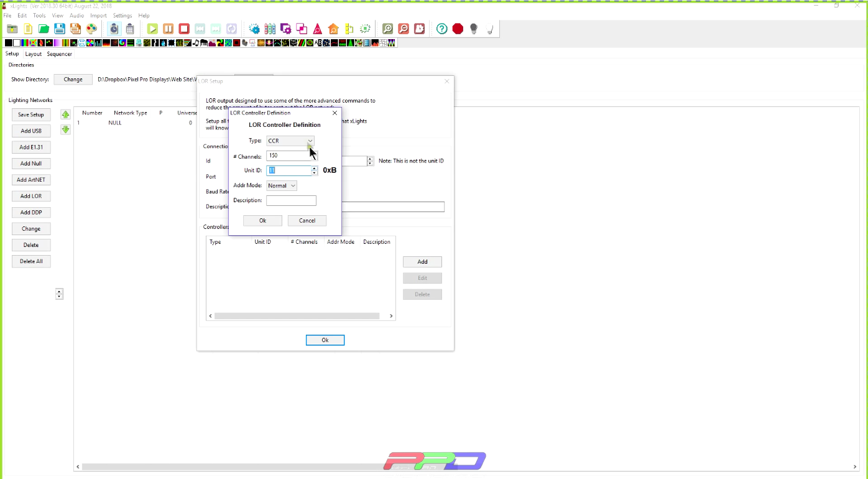
Task: Click Change next to Show Directory
Action: (x=73, y=80)
